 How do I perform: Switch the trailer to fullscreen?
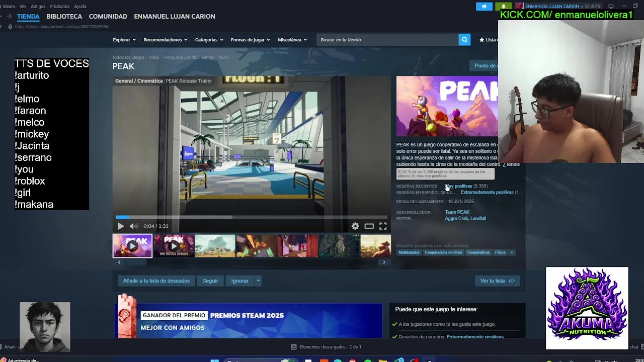click(x=383, y=226)
